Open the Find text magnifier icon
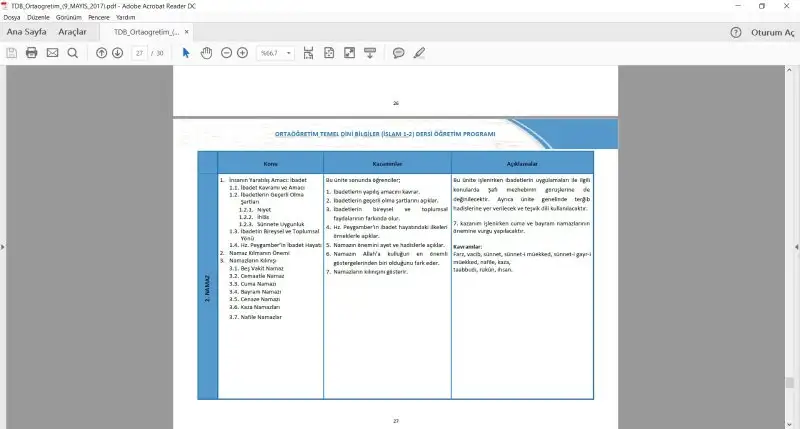Viewport: 800px width, 429px height. coord(73,53)
